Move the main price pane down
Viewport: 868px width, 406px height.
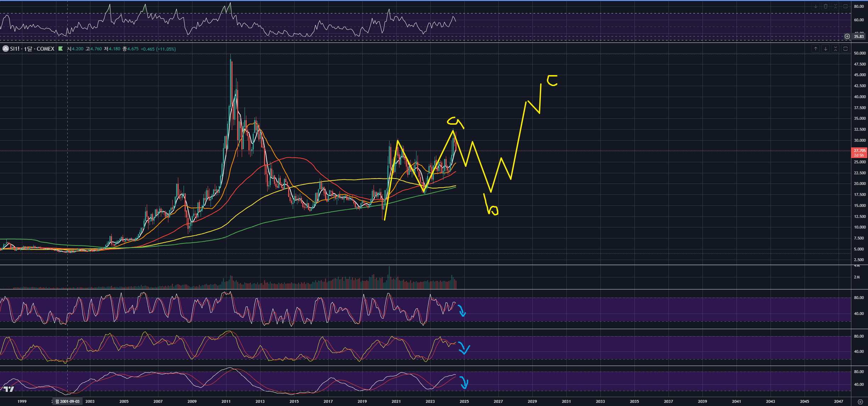pyautogui.click(x=825, y=49)
